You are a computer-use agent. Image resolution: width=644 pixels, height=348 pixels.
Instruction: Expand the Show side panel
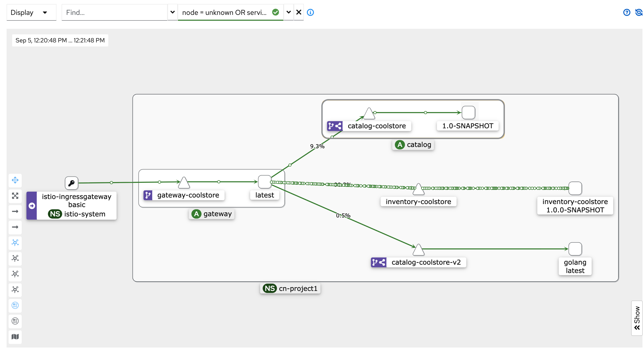click(636, 318)
